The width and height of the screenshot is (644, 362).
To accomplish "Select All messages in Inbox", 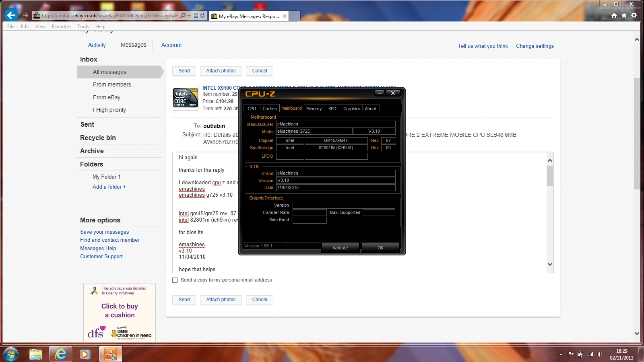I will (120, 72).
